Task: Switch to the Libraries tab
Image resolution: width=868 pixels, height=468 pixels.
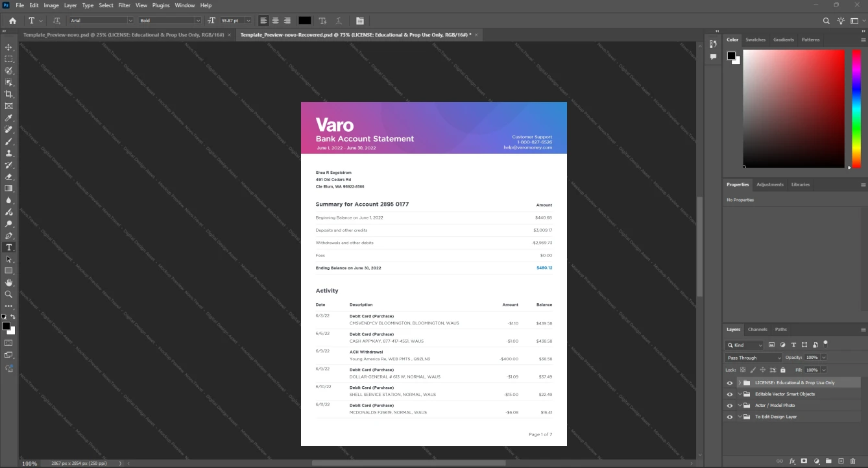Action: [801, 184]
